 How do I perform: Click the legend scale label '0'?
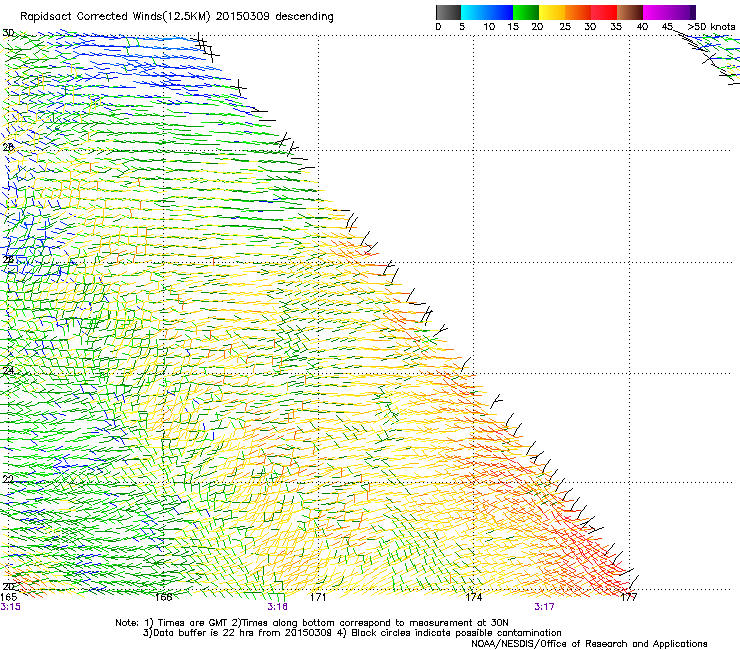(x=438, y=27)
